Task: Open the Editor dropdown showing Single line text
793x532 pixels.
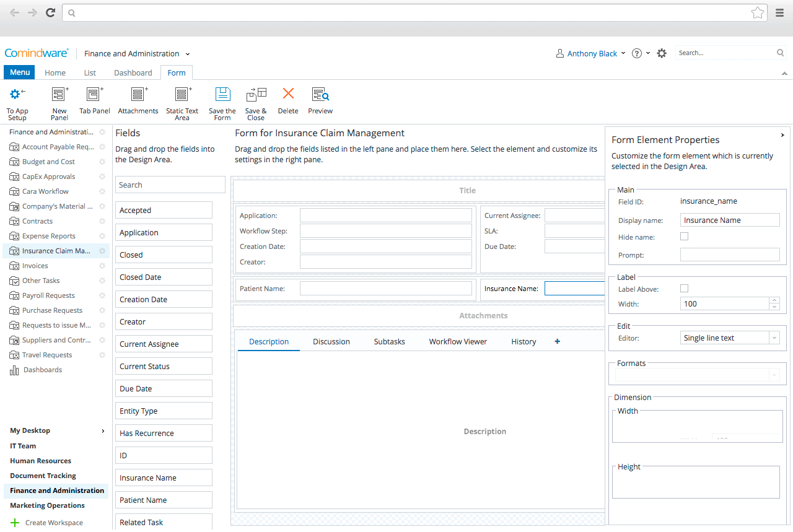Action: (x=774, y=337)
